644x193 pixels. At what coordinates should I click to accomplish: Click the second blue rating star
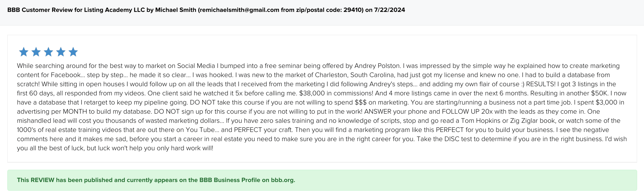point(36,52)
